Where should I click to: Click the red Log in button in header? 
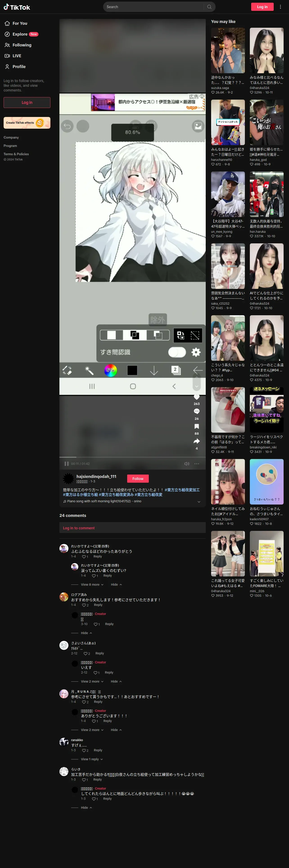[x=262, y=7]
